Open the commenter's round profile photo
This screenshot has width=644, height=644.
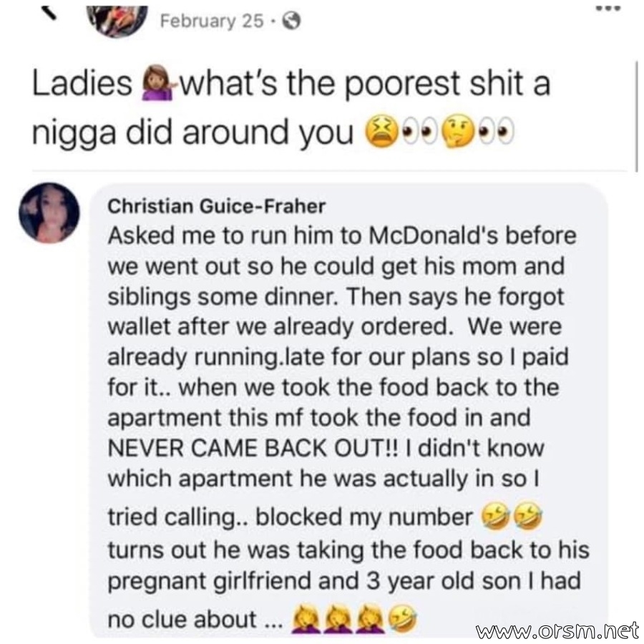[49, 213]
